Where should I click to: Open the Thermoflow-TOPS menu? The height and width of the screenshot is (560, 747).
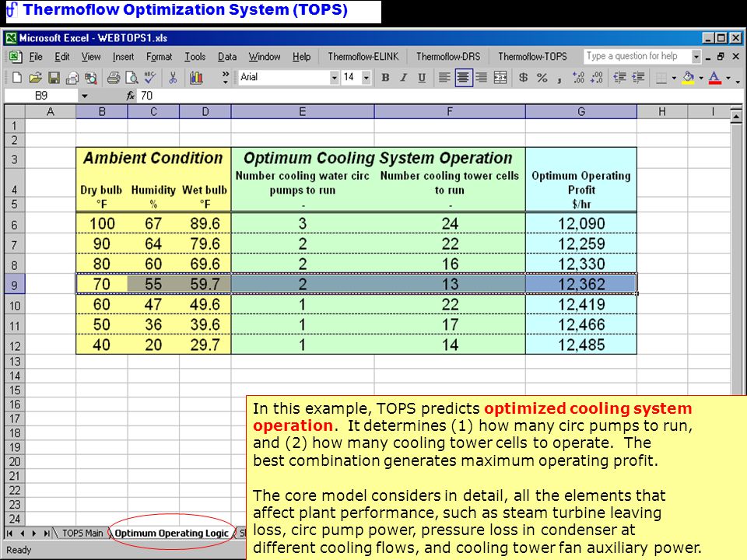[532, 57]
